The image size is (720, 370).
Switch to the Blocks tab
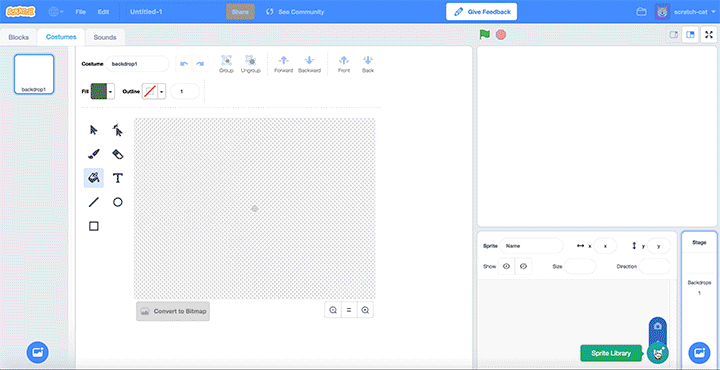(19, 37)
